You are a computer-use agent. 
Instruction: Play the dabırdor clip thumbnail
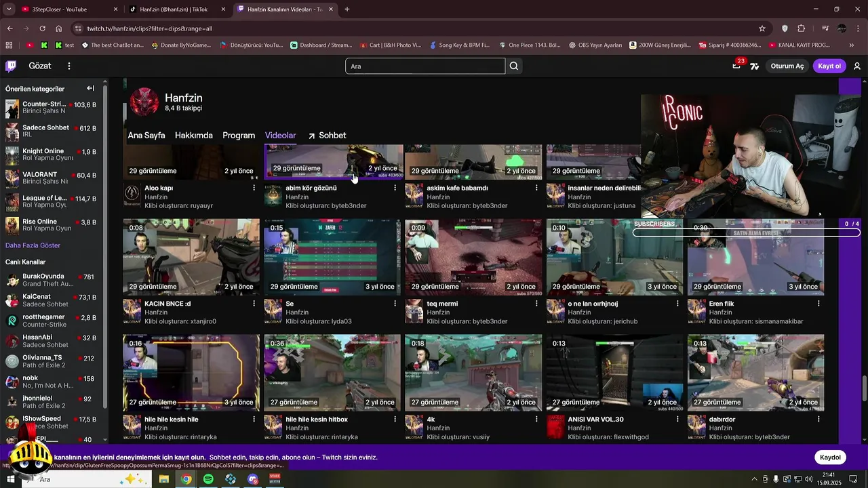click(756, 373)
